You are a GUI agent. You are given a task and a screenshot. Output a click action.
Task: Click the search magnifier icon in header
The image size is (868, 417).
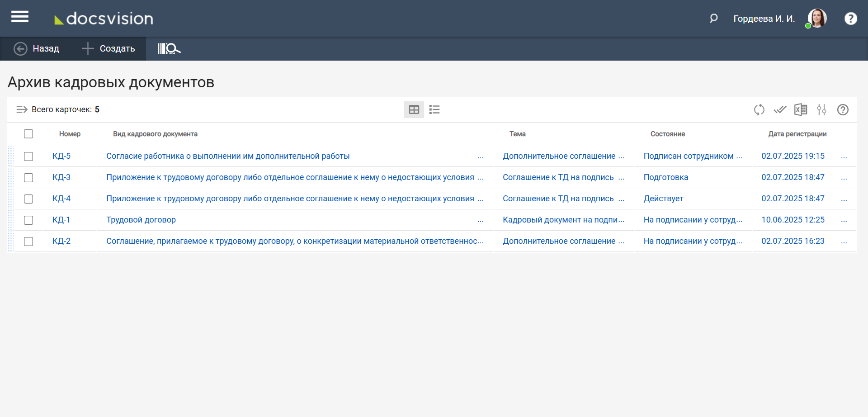pos(713,19)
